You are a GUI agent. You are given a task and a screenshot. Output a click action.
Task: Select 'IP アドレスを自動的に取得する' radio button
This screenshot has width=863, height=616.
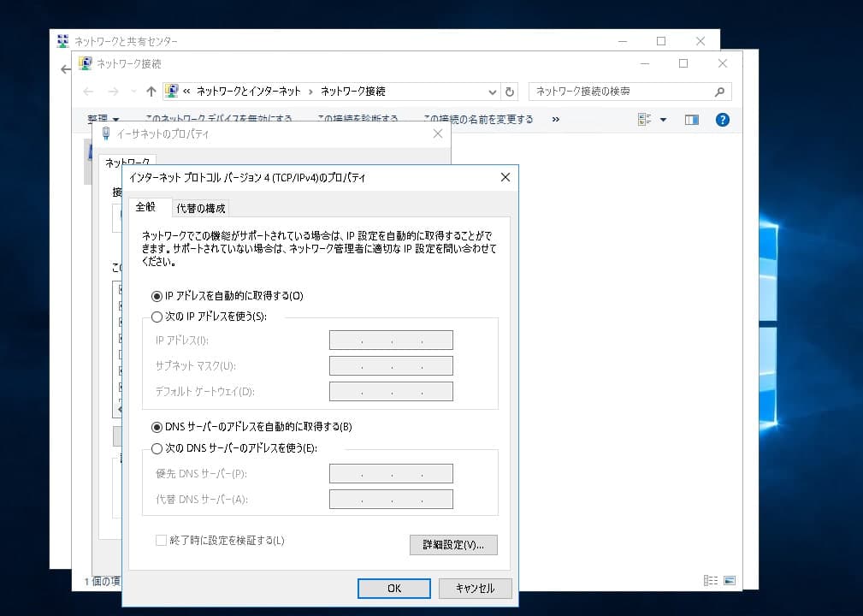[x=157, y=296]
